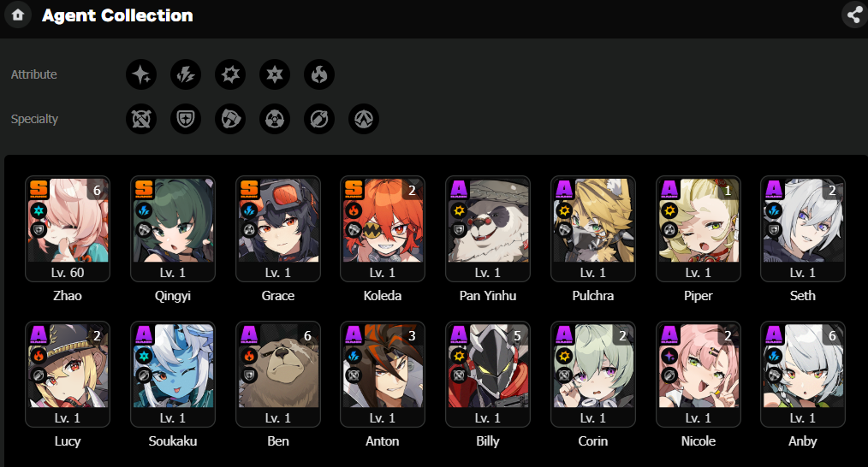
Task: Toggle the Attack crossed-swords specialty filter
Action: (x=141, y=118)
